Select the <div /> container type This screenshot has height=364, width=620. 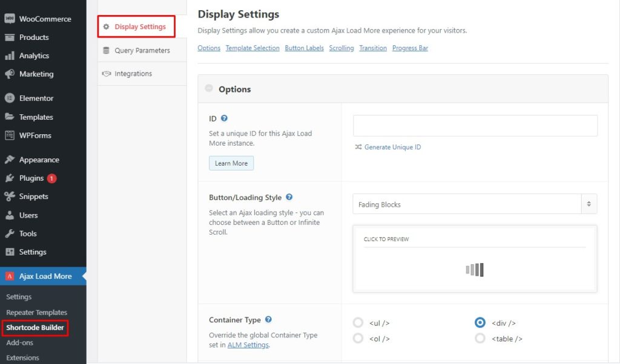[x=480, y=322]
